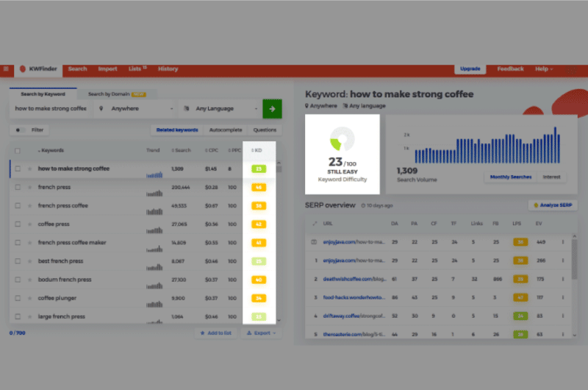This screenshot has width=588, height=390.
Task: Check the 'french press coffee' row checkbox
Action: tap(18, 206)
